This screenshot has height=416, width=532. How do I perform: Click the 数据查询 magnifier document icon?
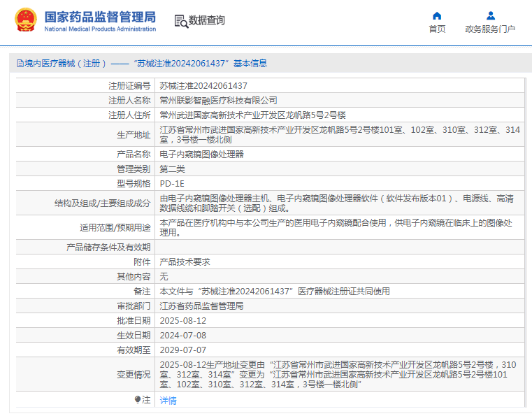181,21
